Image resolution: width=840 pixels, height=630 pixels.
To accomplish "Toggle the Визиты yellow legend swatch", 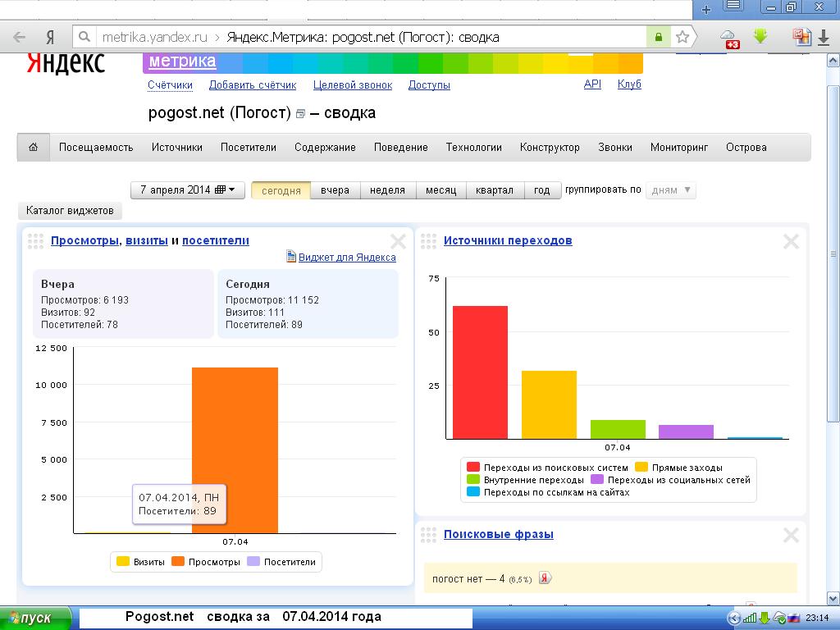I will coord(123,561).
